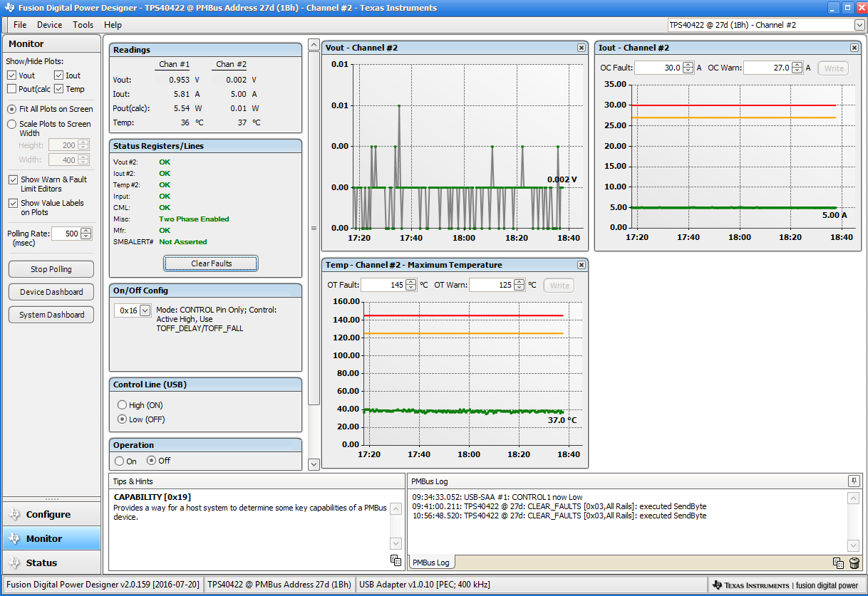Viewport: 868px width, 596px height.
Task: Click the down arrow of the PMBus Log scrollbar
Action: click(853, 545)
